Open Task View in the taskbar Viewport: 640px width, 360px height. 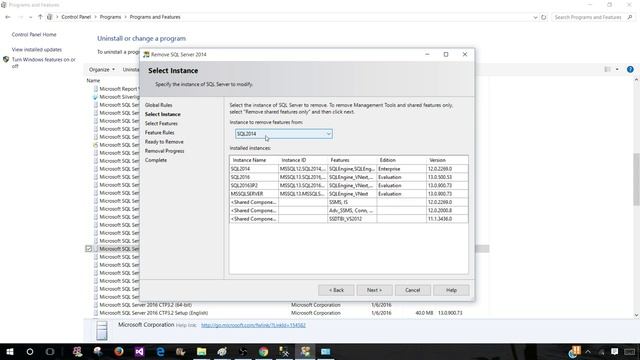pyautogui.click(x=50, y=351)
